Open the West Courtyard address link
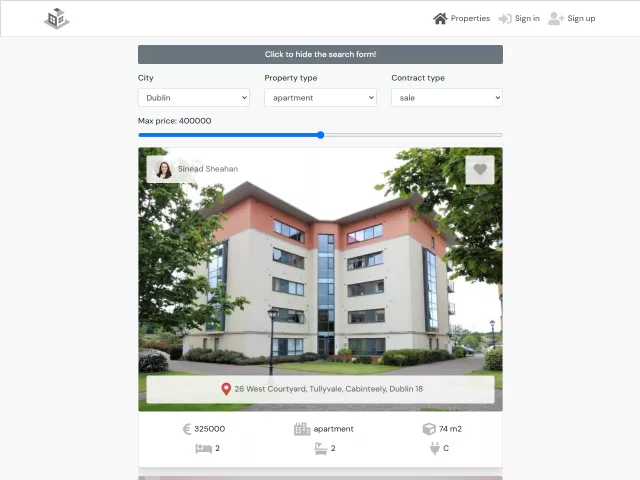This screenshot has height=480, width=640. 328,389
